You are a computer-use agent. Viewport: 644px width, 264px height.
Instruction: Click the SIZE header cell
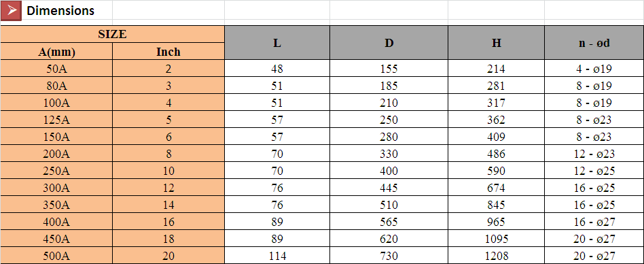click(113, 35)
